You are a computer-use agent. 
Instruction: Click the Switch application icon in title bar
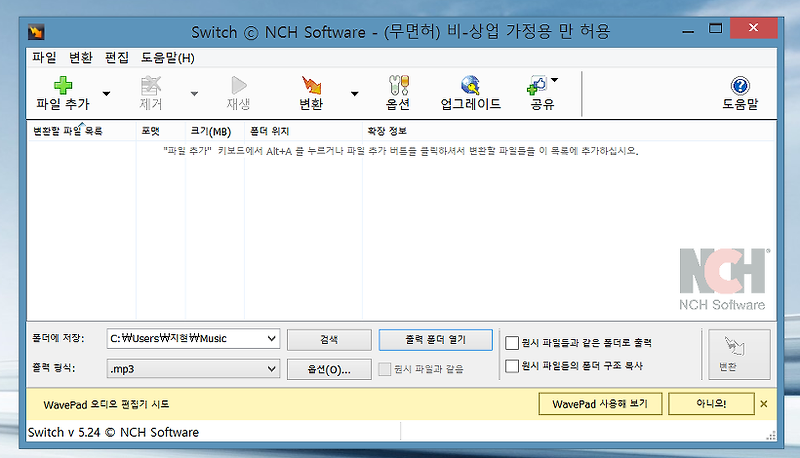36,32
